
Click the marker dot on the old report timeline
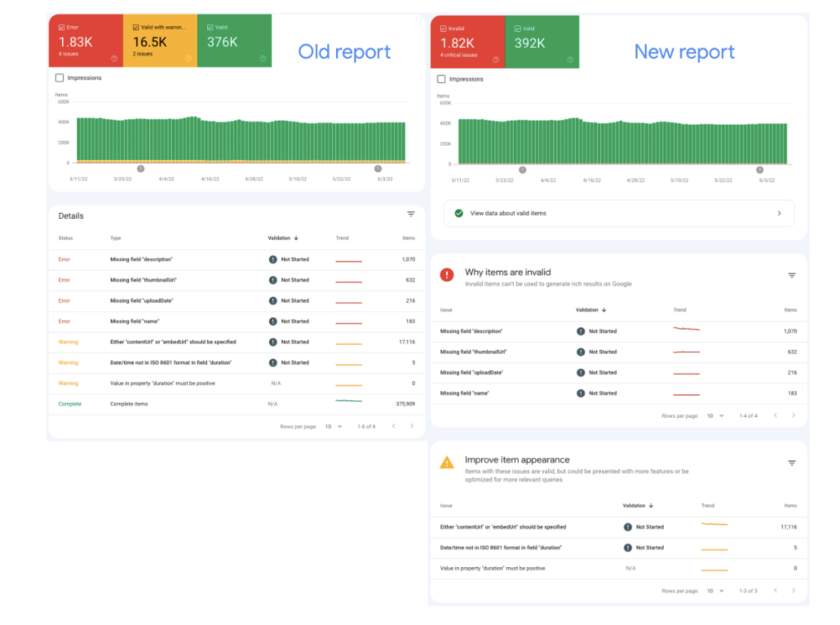pyautogui.click(x=140, y=166)
